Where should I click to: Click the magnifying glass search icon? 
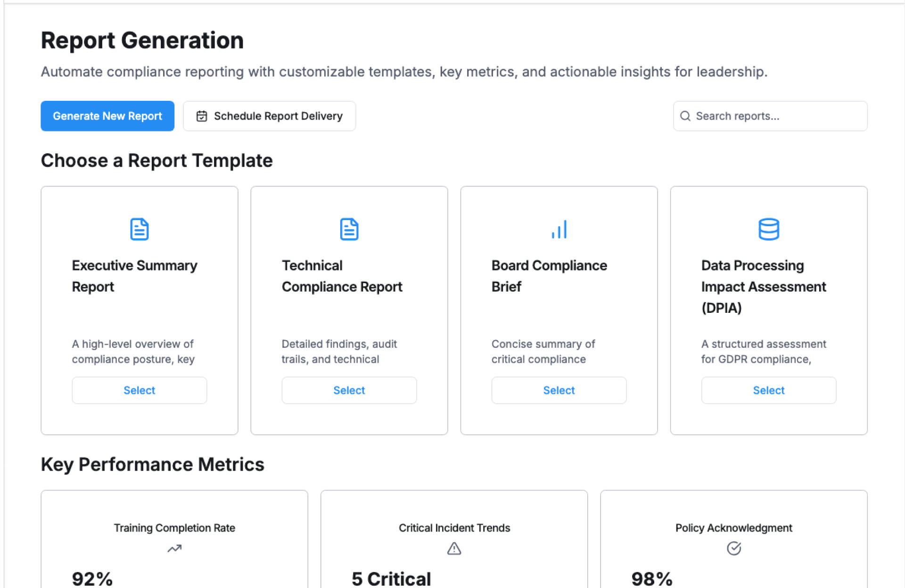tap(685, 116)
